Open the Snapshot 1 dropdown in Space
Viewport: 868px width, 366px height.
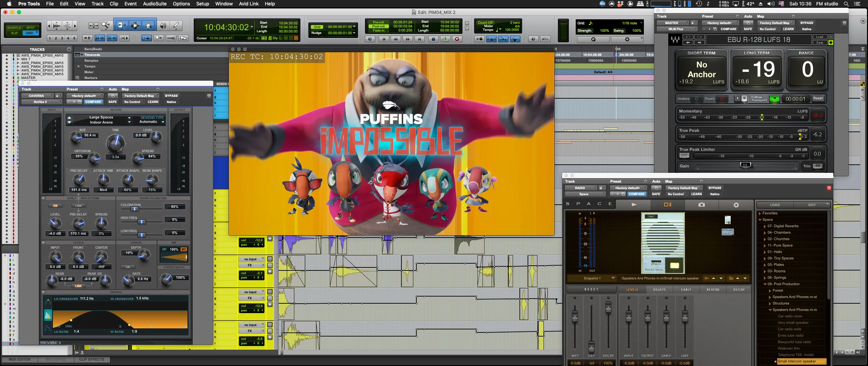click(x=592, y=278)
